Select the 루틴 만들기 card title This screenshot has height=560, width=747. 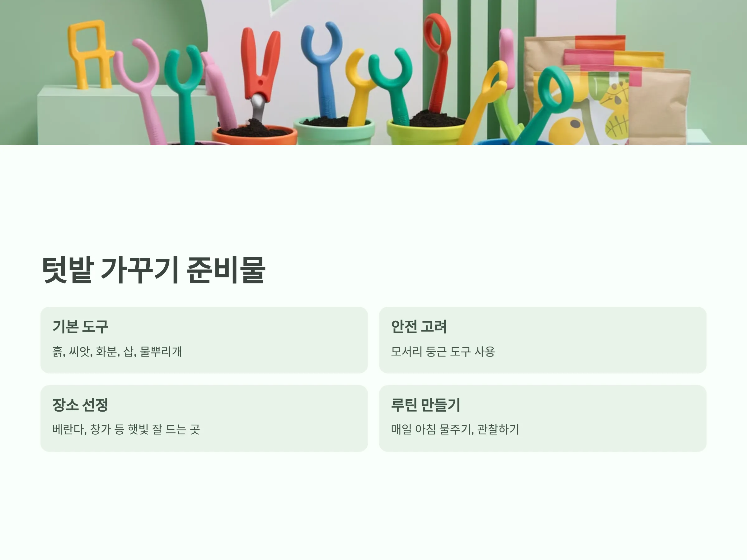tap(425, 405)
